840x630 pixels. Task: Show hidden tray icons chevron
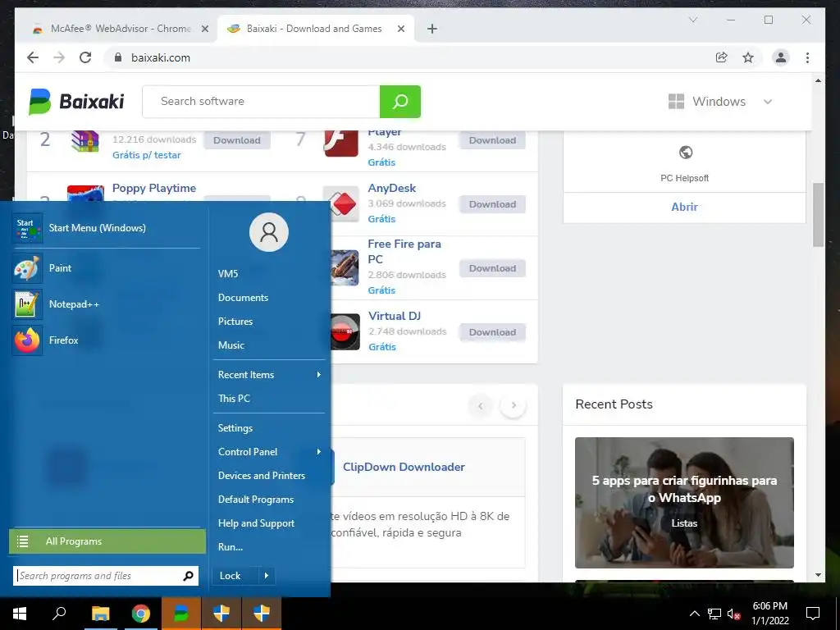click(694, 614)
